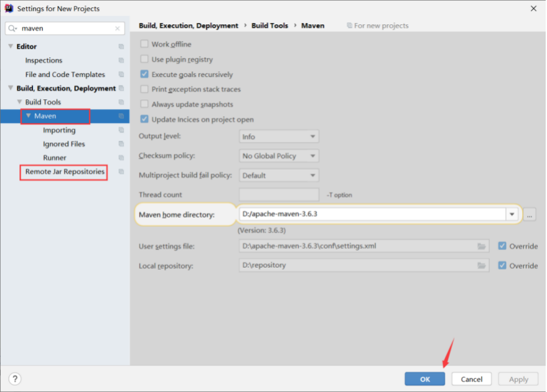Clear the maven search text
The width and height of the screenshot is (547, 392).
coord(118,29)
